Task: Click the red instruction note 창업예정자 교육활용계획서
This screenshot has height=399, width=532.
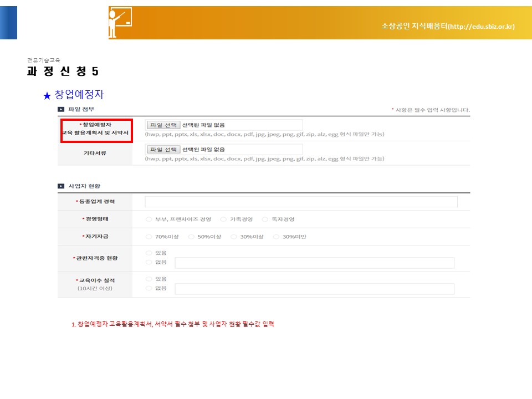Action: point(173,324)
